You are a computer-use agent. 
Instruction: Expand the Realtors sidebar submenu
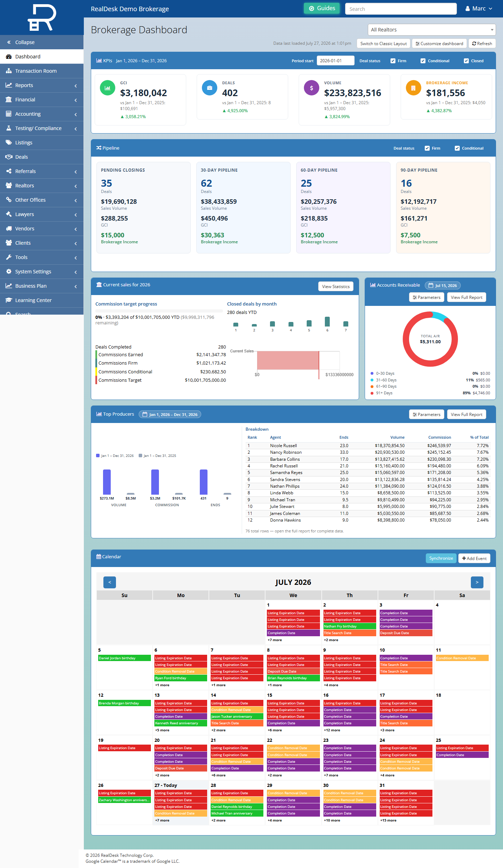pos(42,186)
